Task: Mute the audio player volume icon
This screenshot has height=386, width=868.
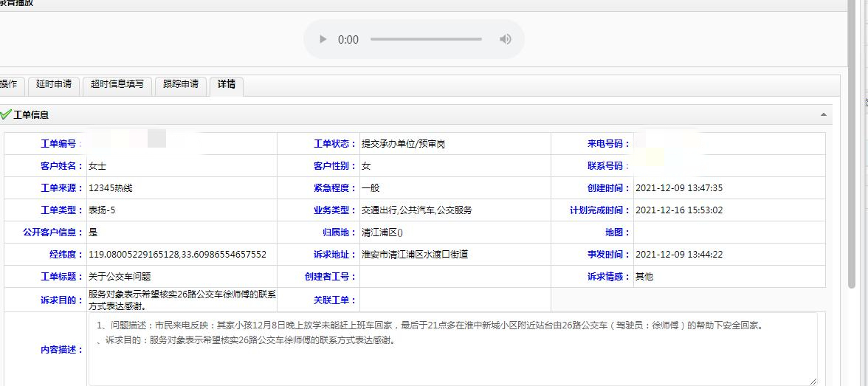Action: point(505,39)
